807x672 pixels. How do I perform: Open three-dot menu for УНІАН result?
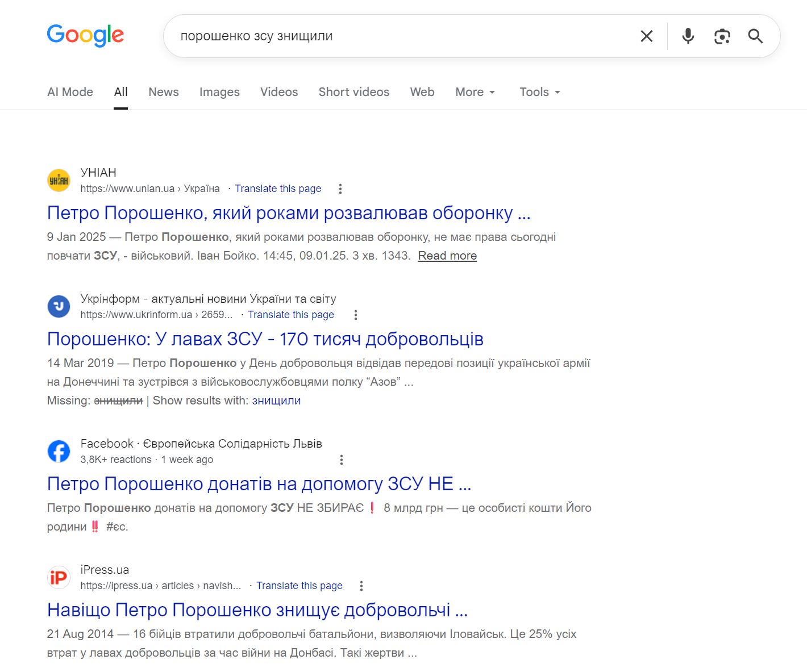pos(340,189)
